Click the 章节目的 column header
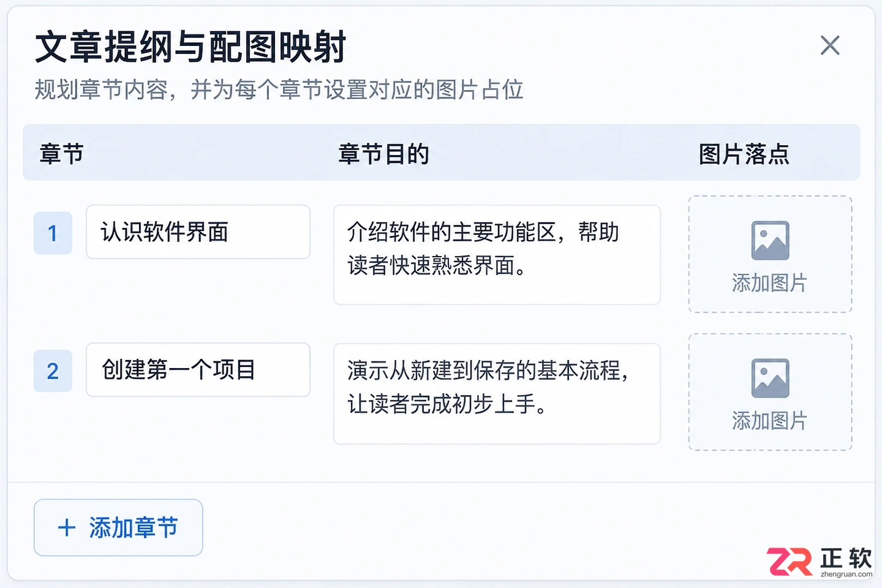882x588 pixels. 383,154
